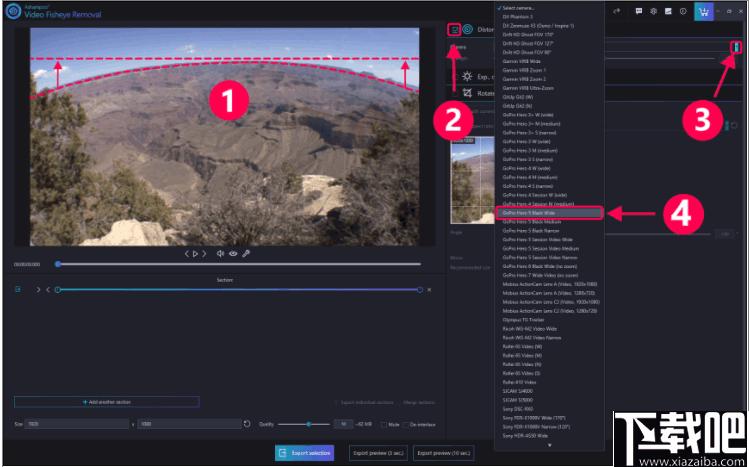Enable the Mute checkbox
This screenshot has height=467, width=749.
pos(384,424)
